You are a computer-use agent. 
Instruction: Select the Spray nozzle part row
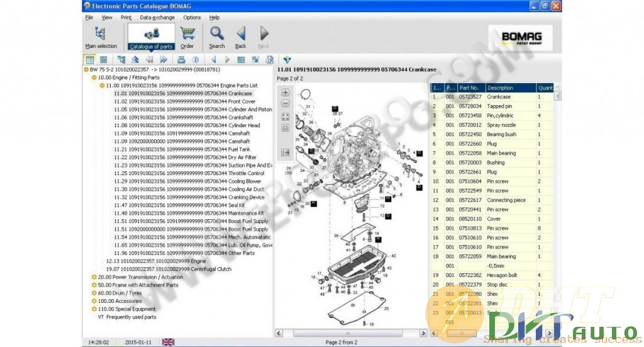coord(492,125)
